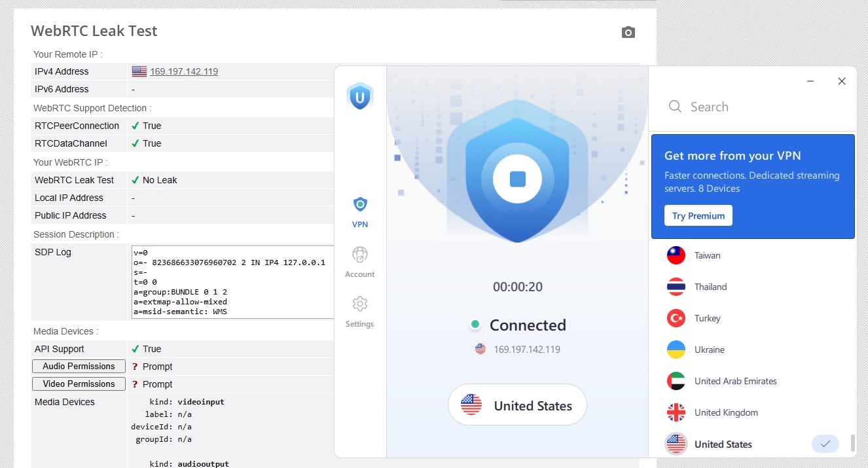Select Ukraine from the server list
This screenshot has height=468, width=868.
[753, 350]
